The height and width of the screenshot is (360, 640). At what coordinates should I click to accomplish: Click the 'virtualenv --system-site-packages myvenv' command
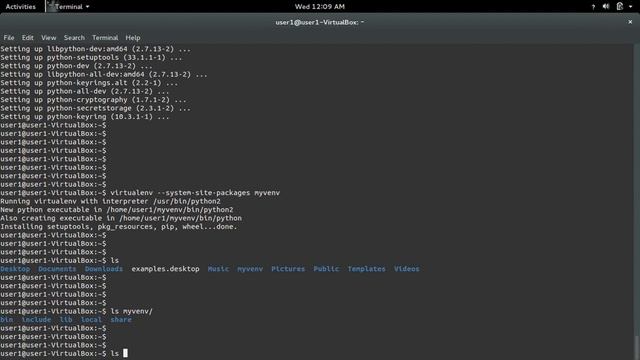point(195,193)
